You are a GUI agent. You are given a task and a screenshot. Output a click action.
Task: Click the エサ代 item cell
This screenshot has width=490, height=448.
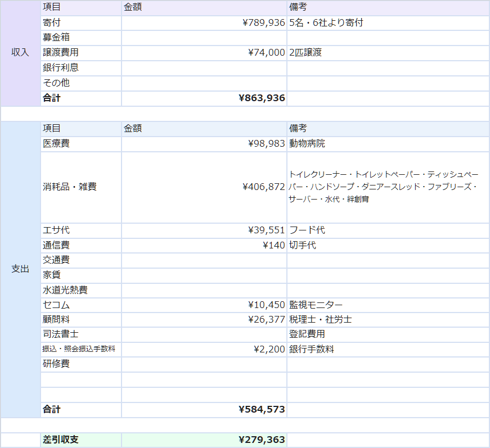81,230
